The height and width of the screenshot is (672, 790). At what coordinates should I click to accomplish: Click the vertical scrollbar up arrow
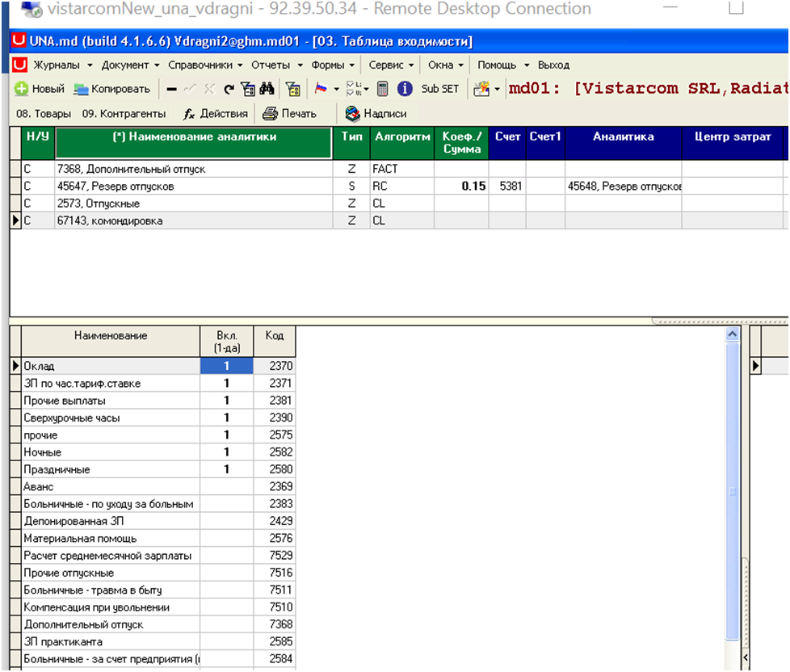(x=733, y=334)
